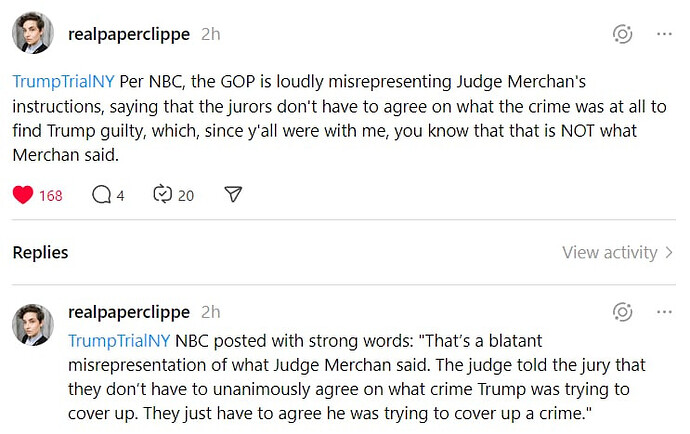Open comments via the reply bubble icon

[101, 195]
